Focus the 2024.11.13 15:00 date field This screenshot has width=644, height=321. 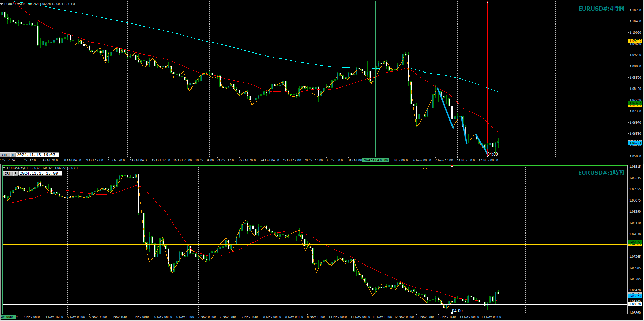[40, 174]
